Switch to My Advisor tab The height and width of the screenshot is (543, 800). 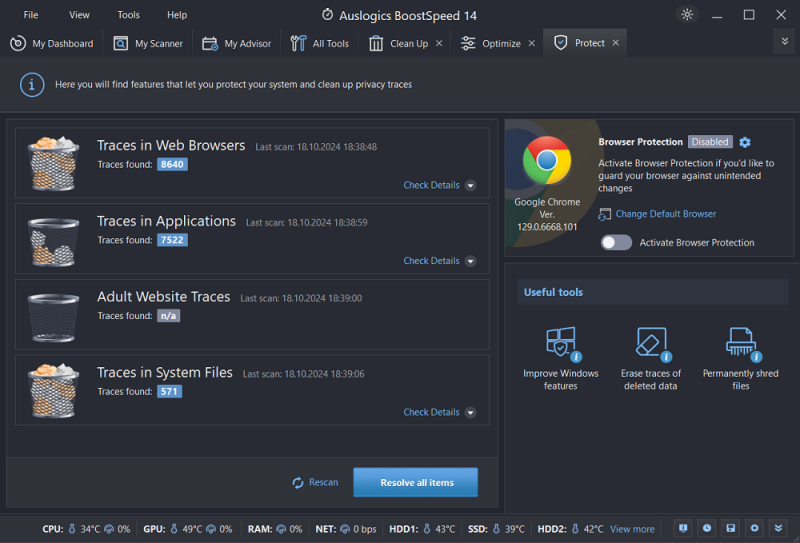(x=236, y=43)
